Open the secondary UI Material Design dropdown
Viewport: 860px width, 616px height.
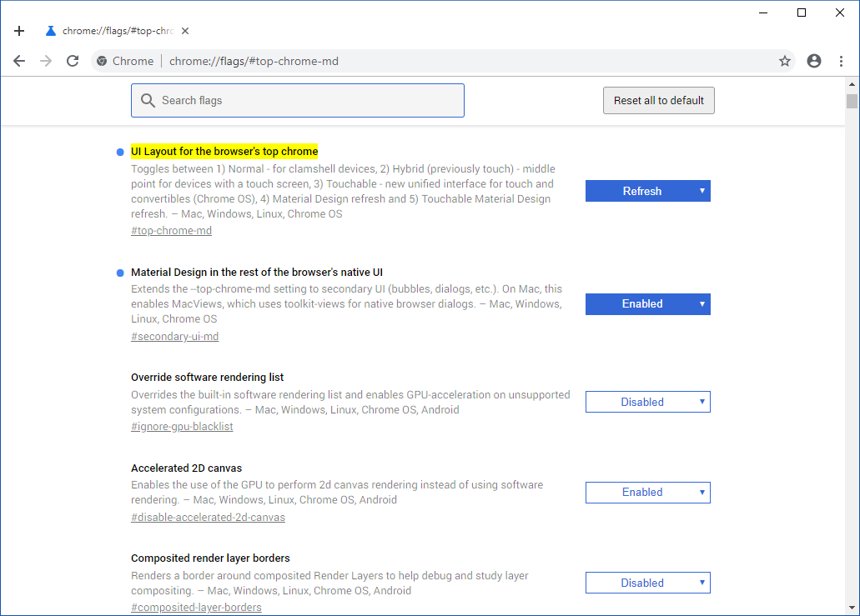[647, 303]
